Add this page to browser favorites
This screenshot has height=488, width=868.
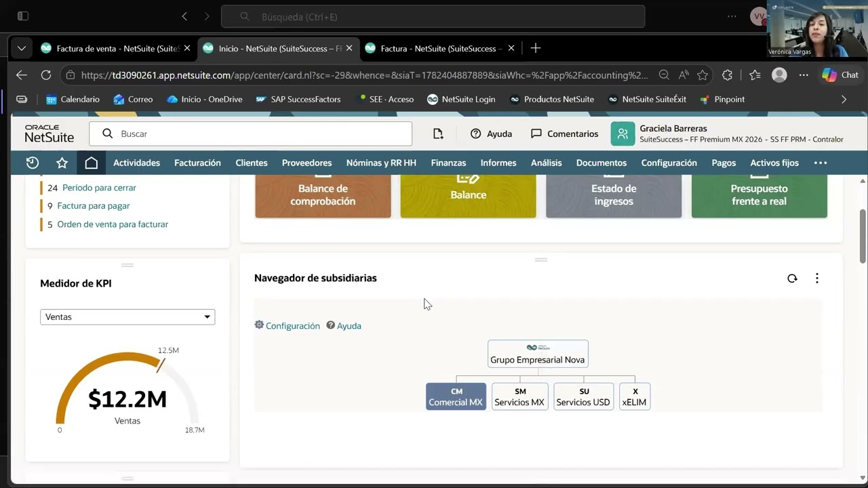point(703,75)
